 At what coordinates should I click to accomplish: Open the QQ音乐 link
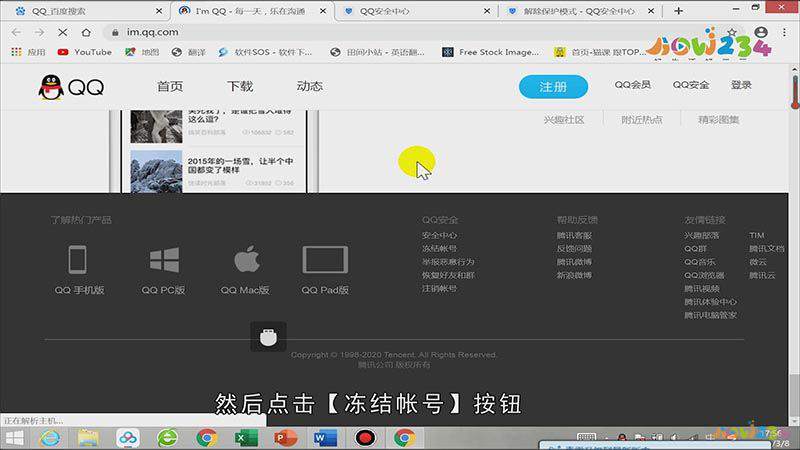coord(699,262)
